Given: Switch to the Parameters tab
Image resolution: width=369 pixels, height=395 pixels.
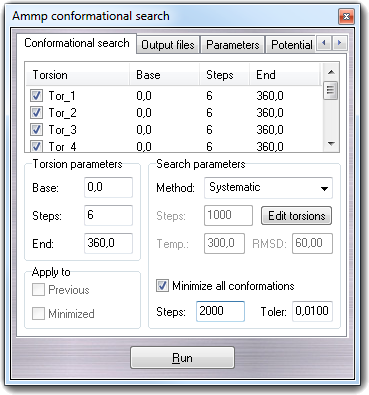Looking at the screenshot, I should point(232,45).
